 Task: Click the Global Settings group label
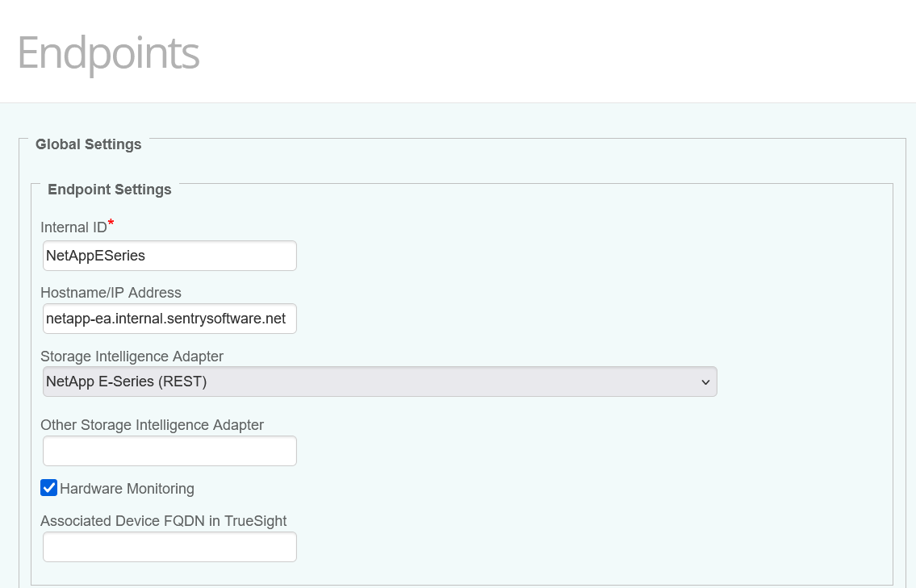(88, 144)
